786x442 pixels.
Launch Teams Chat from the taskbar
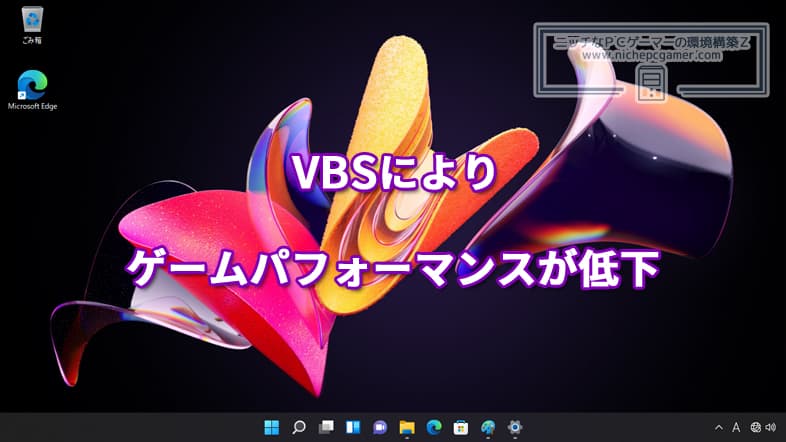(x=380, y=427)
